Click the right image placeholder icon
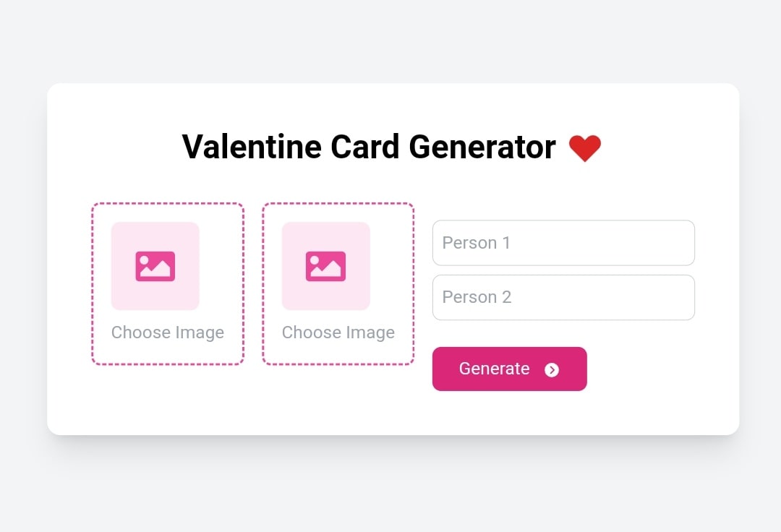This screenshot has width=781, height=532. 325,266
